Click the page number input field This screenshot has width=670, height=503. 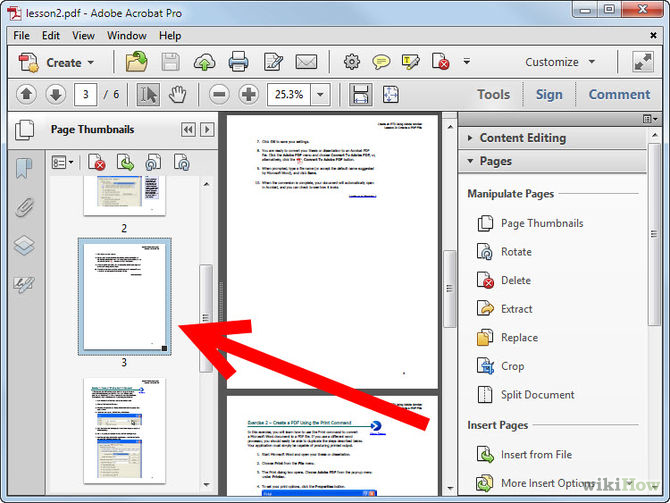[85, 94]
